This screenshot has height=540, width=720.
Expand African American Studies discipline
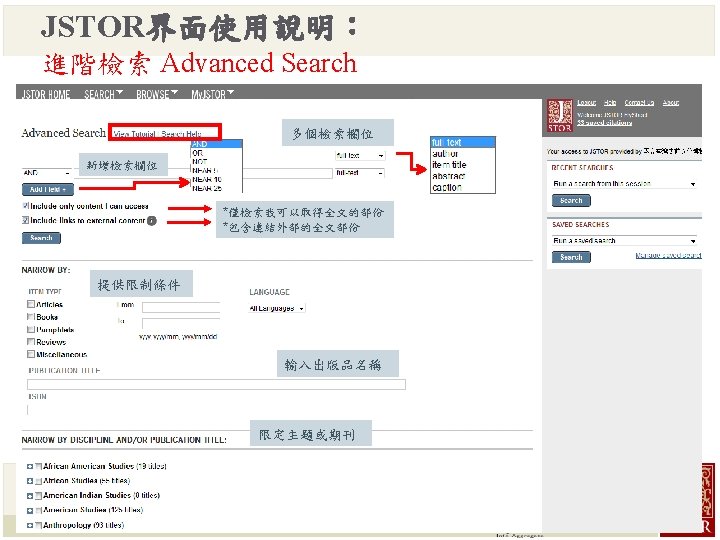coord(30,467)
